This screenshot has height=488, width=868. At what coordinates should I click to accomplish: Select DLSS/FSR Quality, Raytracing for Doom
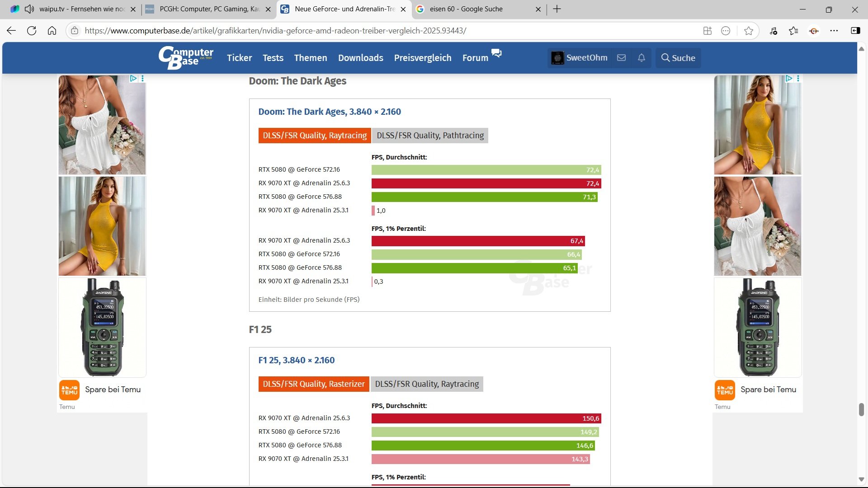coord(315,136)
